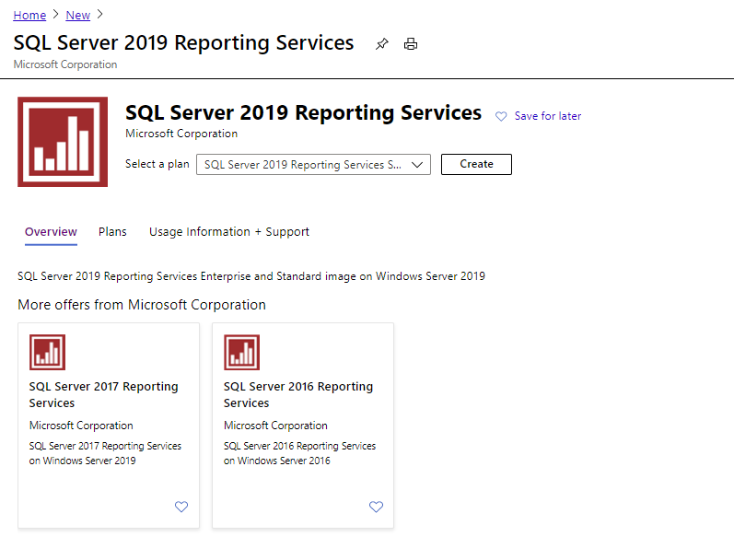This screenshot has height=560, width=734.
Task: Click the print icon beside page title
Action: tap(411, 44)
